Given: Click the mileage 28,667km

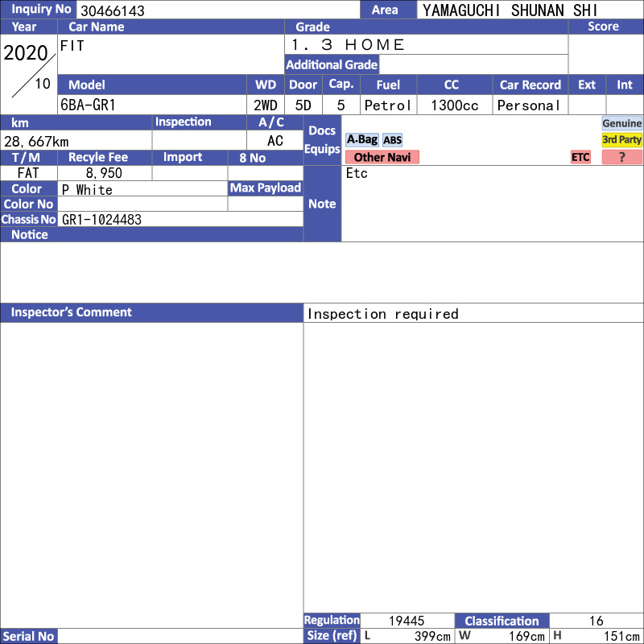Looking at the screenshot, I should [36, 142].
